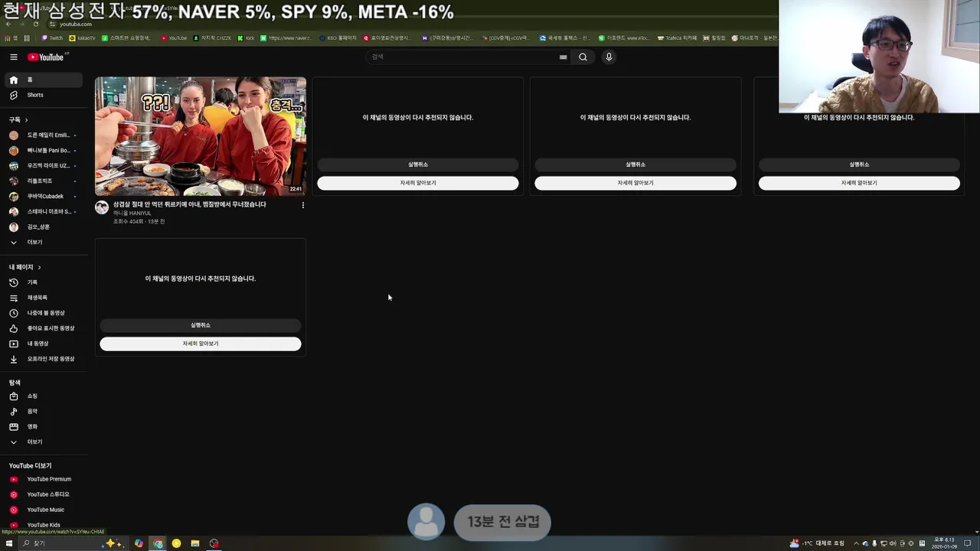Click the browser back arrow

[x=8, y=24]
